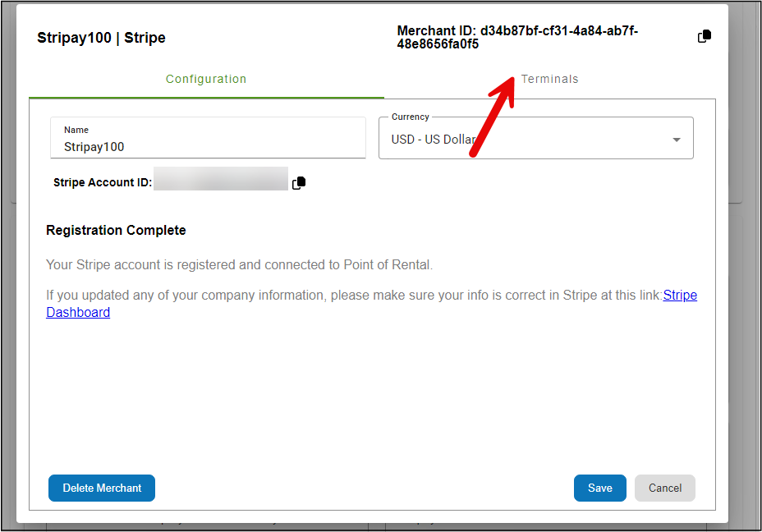This screenshot has width=762, height=532.
Task: Select the Configuration tab
Action: pos(206,80)
